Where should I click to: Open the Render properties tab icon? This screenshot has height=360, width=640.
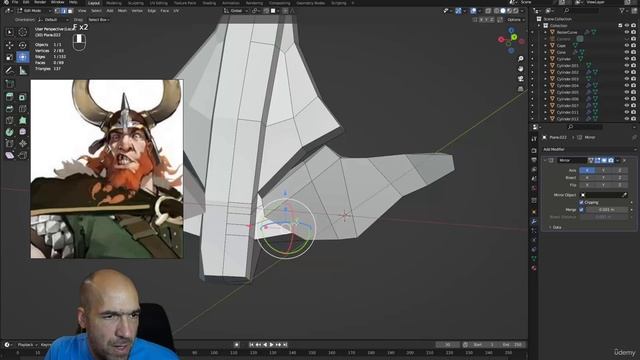(534, 150)
